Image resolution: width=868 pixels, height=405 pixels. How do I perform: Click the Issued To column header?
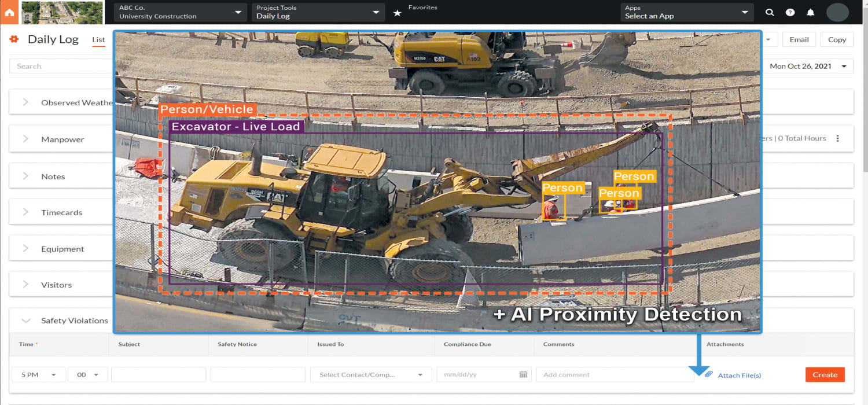coord(330,344)
